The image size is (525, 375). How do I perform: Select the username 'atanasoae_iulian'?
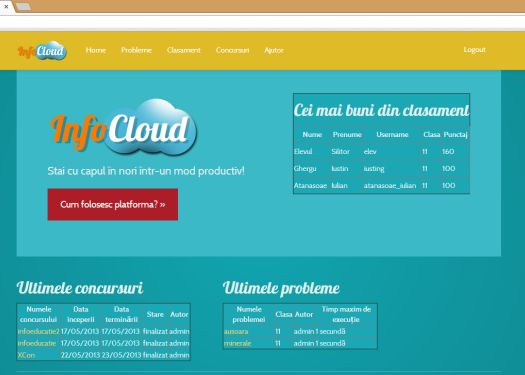click(x=390, y=185)
